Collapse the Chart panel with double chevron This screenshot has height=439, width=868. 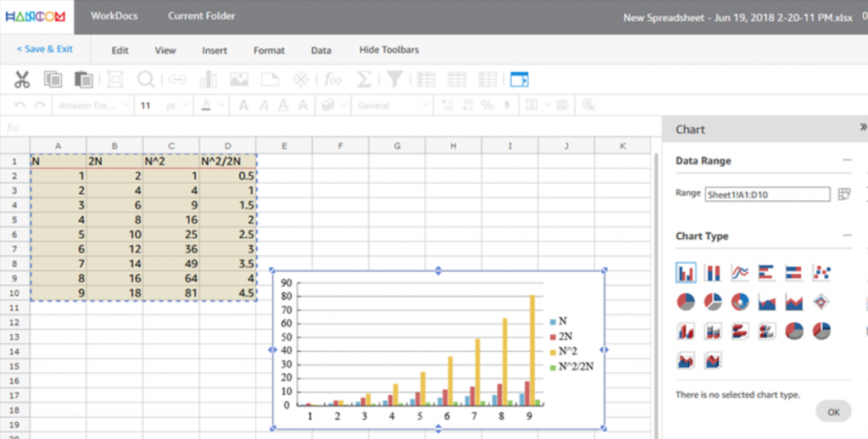tap(862, 127)
